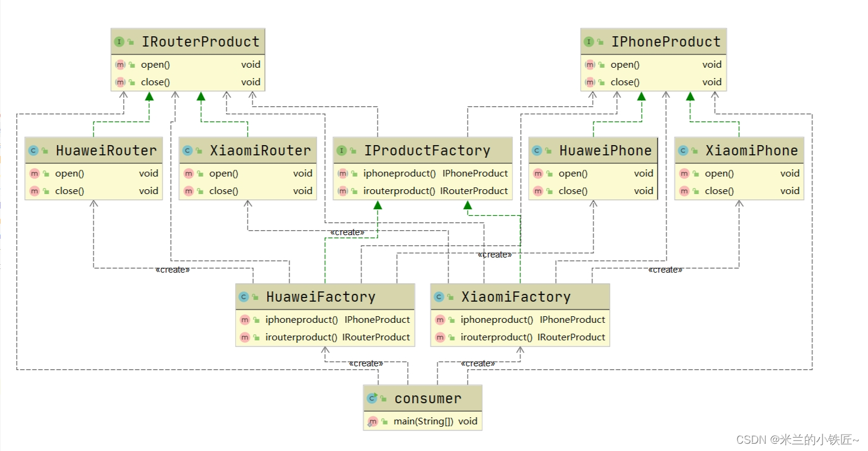Click the IProductFactory interface icon
The height and width of the screenshot is (451, 868).
[x=342, y=151]
